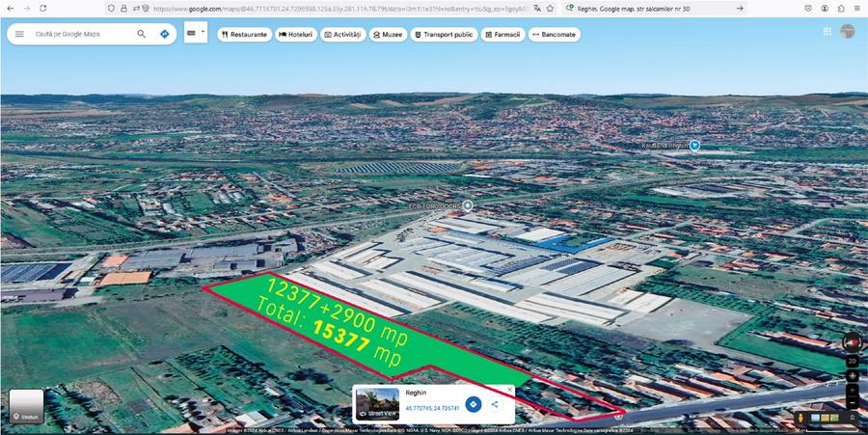
Task: Click the show my location button
Action: 853,376
